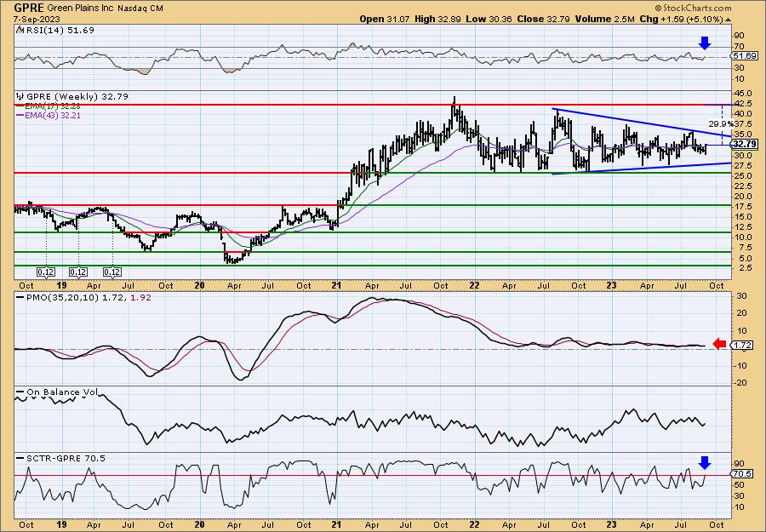Click year 21 on the bottom time axis
The height and width of the screenshot is (532, 766).
[x=336, y=524]
